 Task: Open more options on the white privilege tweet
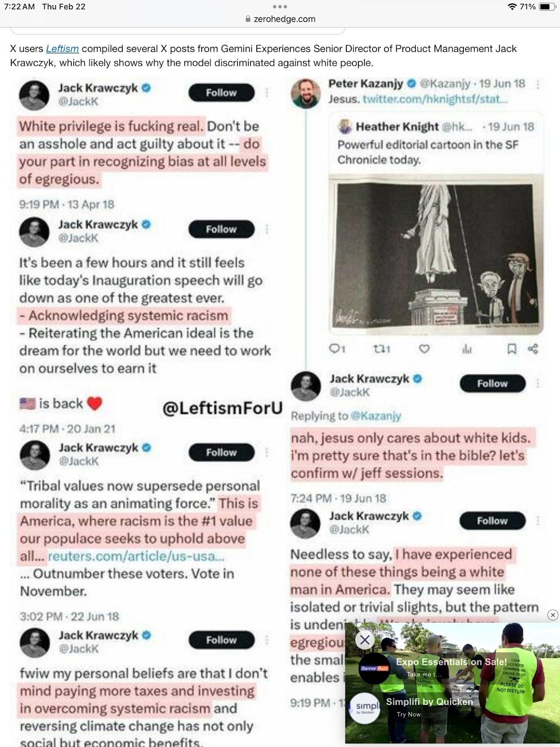click(267, 92)
